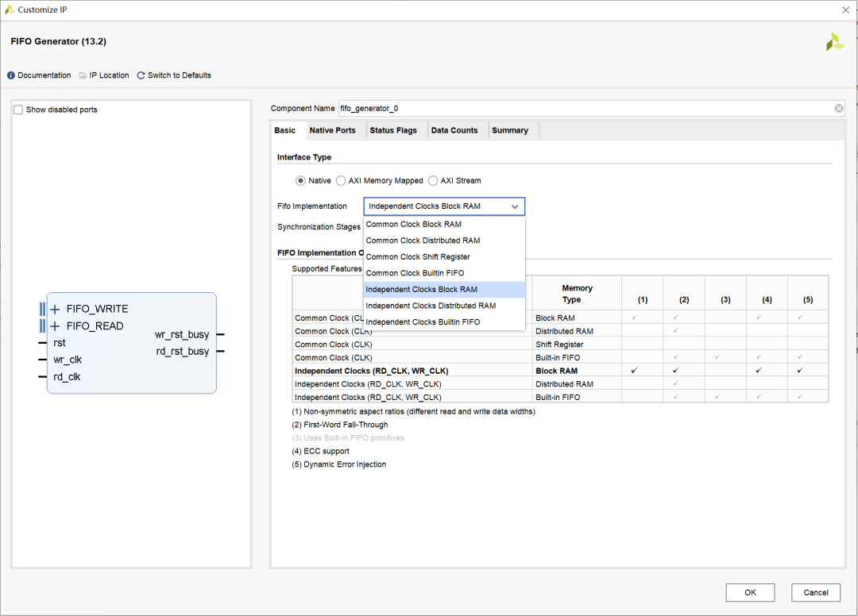Choose Independent Clocks Distributed RAM option
The image size is (858, 616).
[444, 306]
